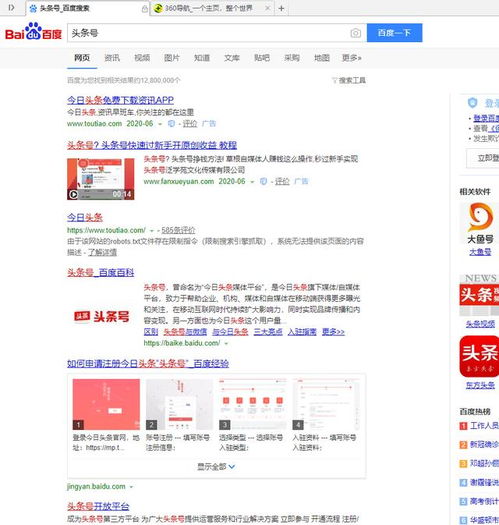The height and width of the screenshot is (525, 499).
Task: Open step 2 thumbnail 账号注册
Action: [x=180, y=404]
